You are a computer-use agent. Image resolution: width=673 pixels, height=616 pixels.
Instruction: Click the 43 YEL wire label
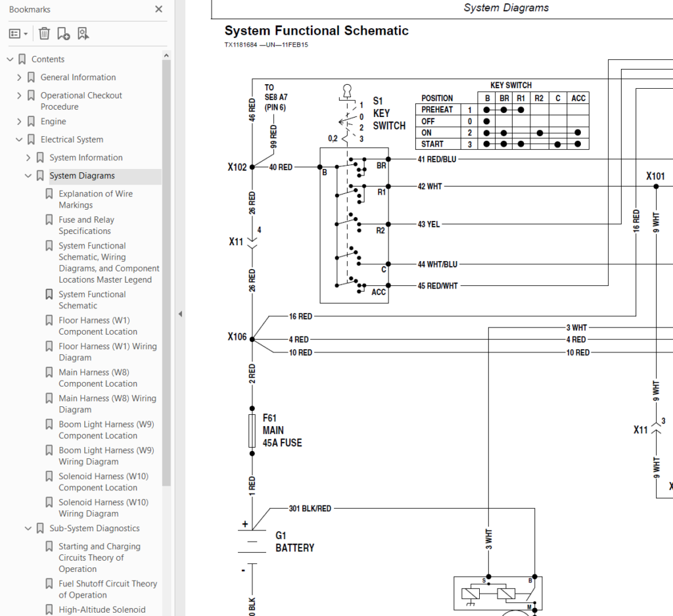pos(429,224)
